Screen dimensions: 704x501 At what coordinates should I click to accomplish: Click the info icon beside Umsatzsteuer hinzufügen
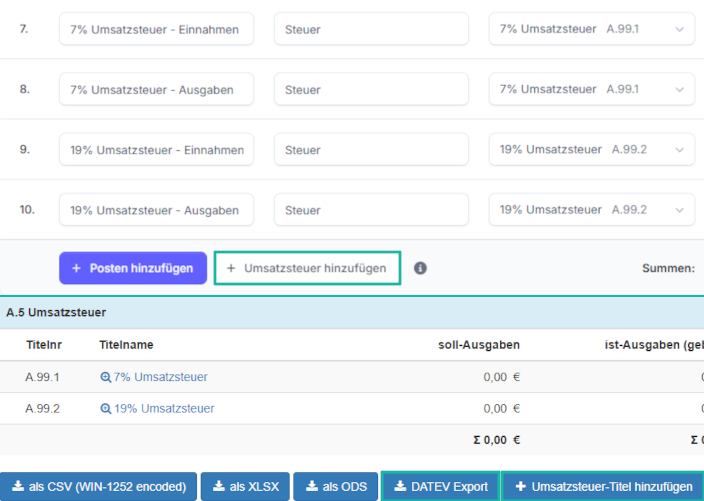[420, 268]
